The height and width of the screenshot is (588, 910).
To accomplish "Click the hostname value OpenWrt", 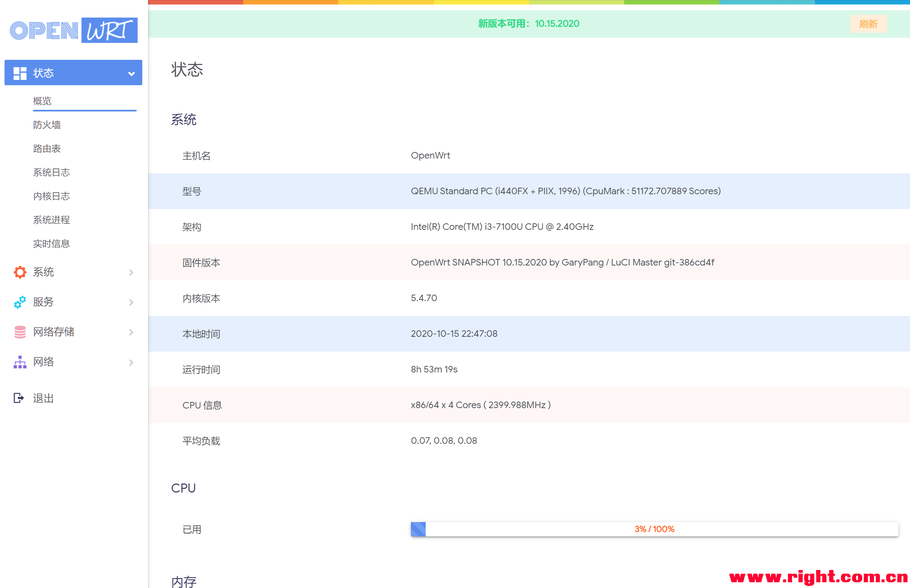I will pos(430,156).
